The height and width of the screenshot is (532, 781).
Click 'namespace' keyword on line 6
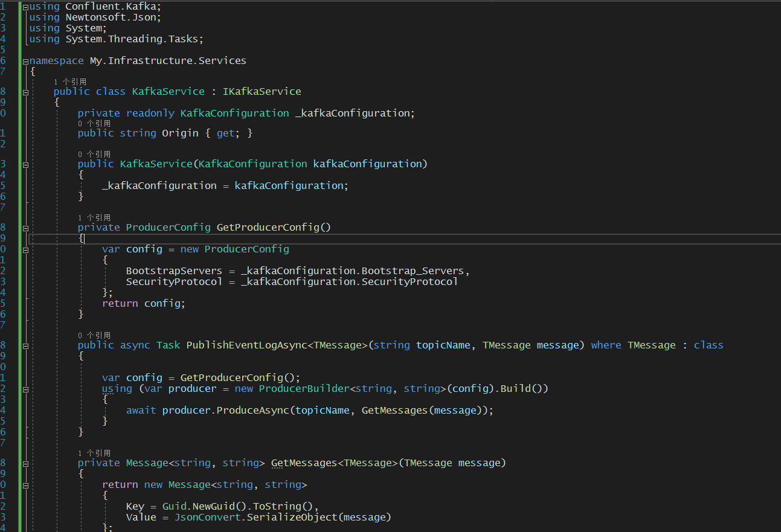(x=56, y=61)
